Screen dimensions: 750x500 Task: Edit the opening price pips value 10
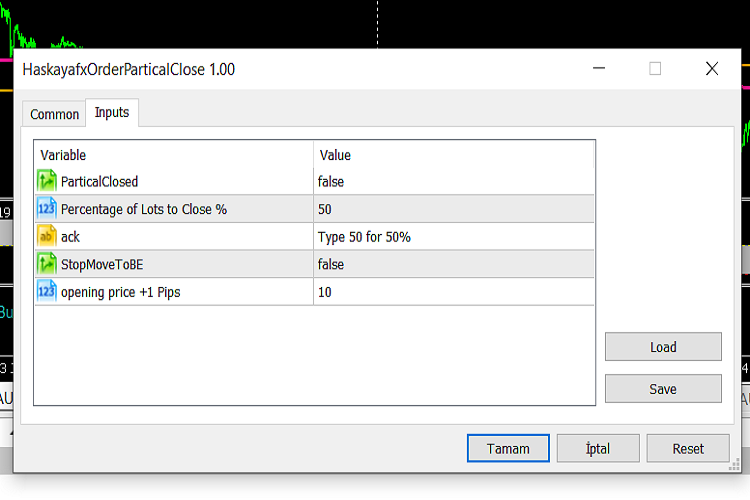[x=453, y=292]
